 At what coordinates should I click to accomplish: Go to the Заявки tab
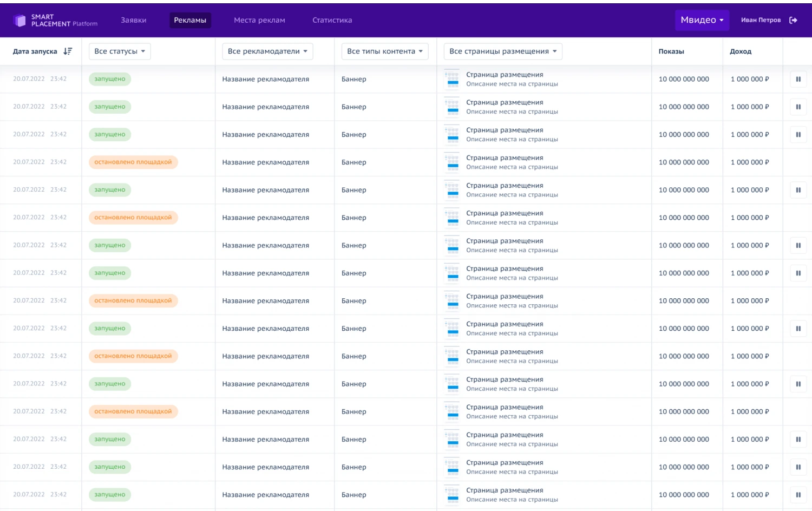point(134,21)
